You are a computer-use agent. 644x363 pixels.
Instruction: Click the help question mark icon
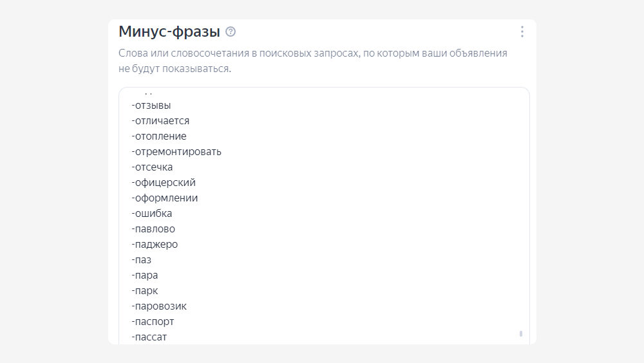pos(231,32)
